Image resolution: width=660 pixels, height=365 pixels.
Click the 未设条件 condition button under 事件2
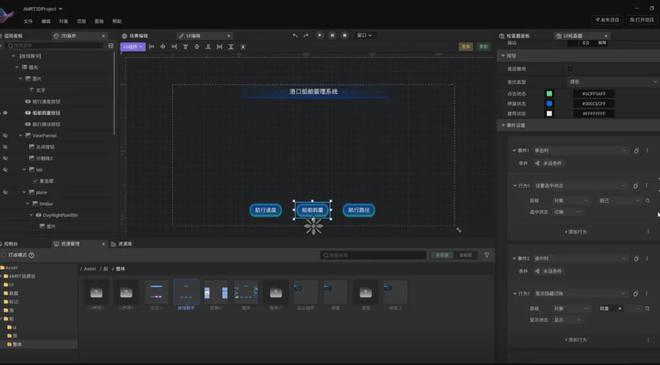point(548,272)
